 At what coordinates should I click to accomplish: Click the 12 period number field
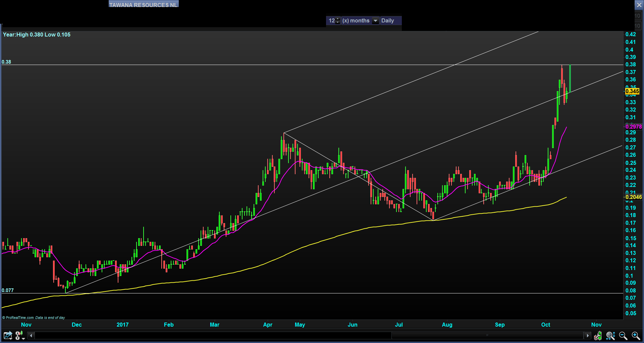pyautogui.click(x=332, y=21)
